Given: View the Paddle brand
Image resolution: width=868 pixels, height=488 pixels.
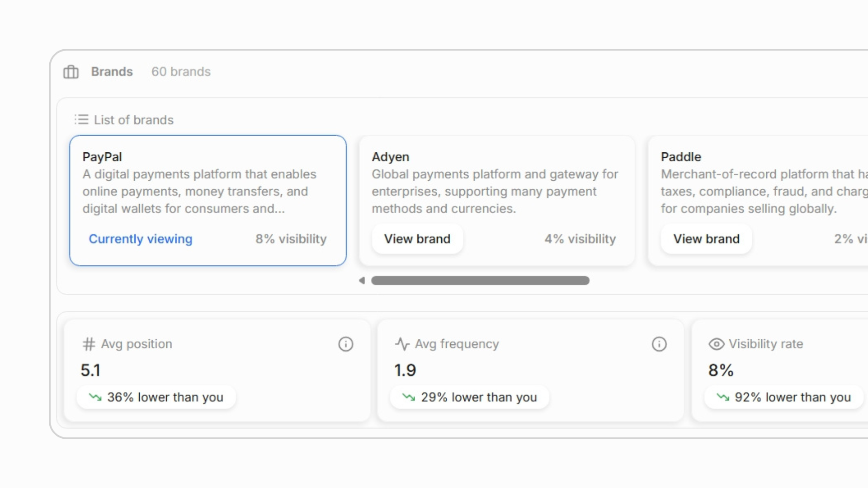Looking at the screenshot, I should click(x=706, y=239).
